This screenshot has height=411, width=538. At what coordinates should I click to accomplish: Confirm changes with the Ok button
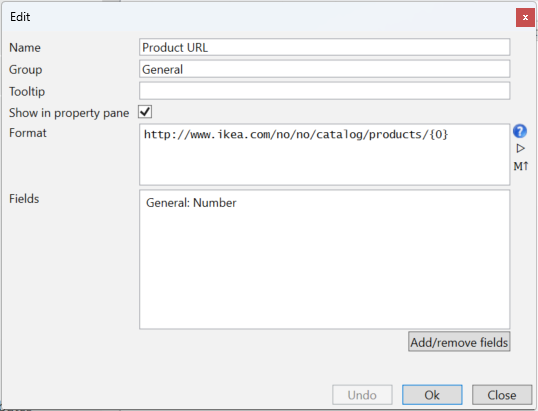point(432,395)
